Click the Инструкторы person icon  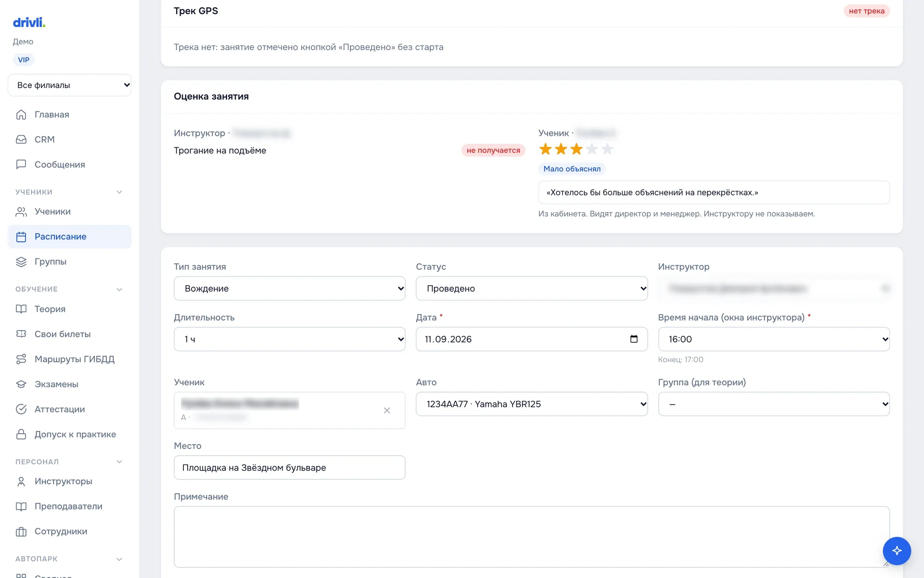click(21, 482)
